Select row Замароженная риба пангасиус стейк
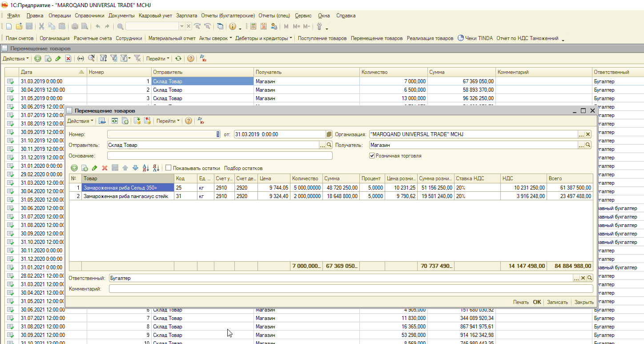 (x=331, y=196)
